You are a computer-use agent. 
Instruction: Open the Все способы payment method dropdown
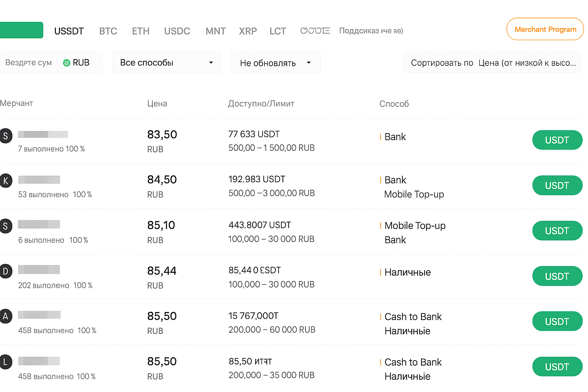(167, 62)
